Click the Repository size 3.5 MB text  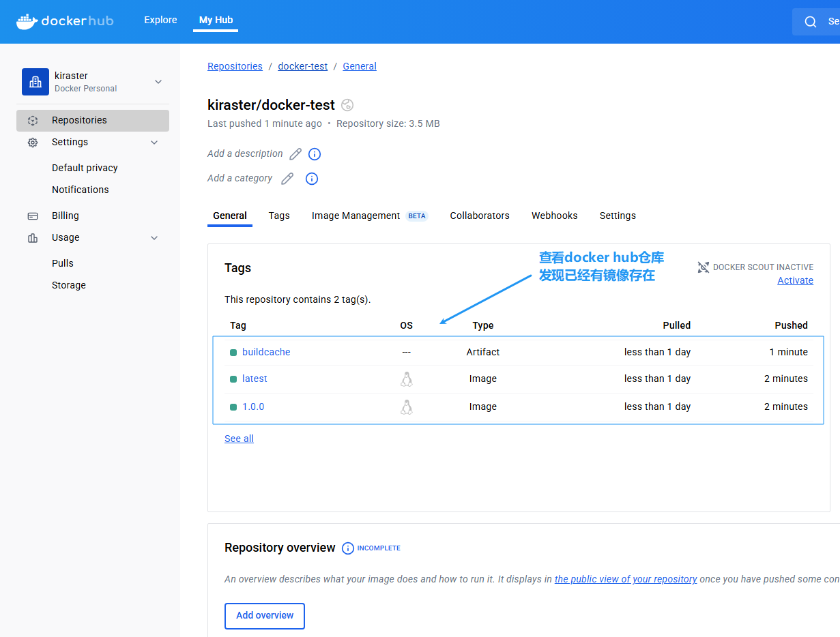click(388, 123)
